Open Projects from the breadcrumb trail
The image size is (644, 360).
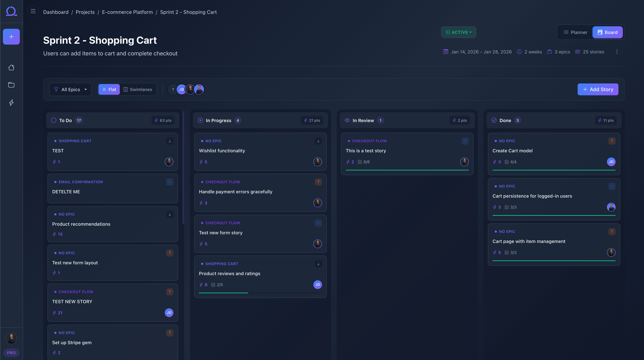coord(85,12)
